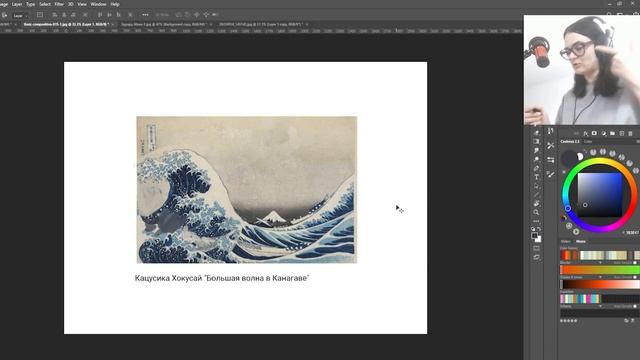Toggle Auto Sample checkbox for Schemes

[x=635, y=306]
